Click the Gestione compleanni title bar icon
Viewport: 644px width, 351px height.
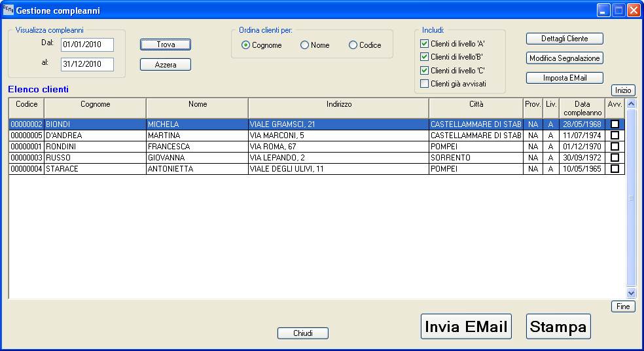[x=8, y=10]
